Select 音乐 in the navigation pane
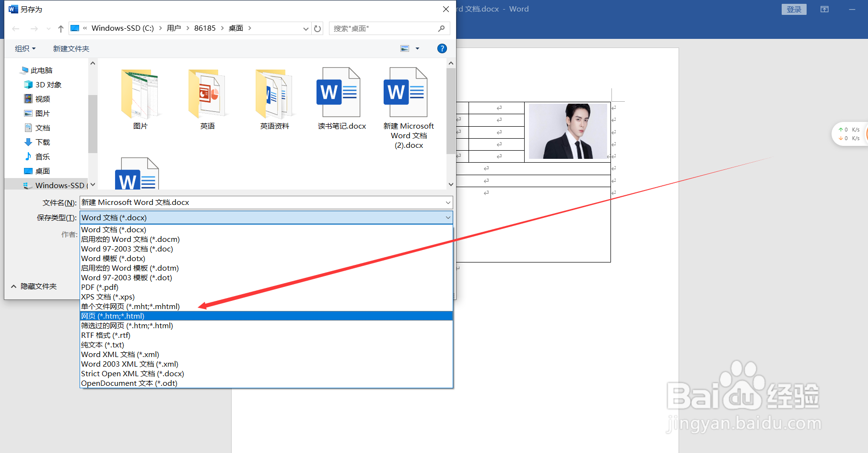This screenshot has width=868, height=453. coord(42,156)
